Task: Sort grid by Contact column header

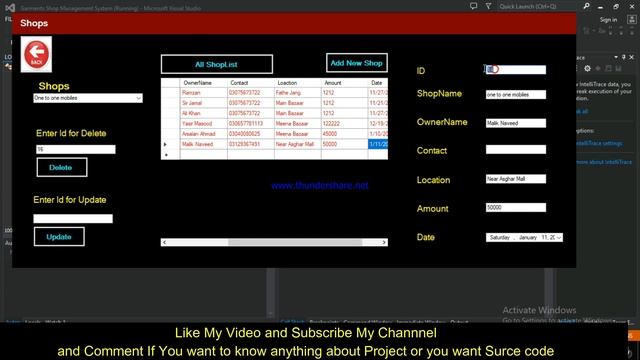Action: [251, 82]
